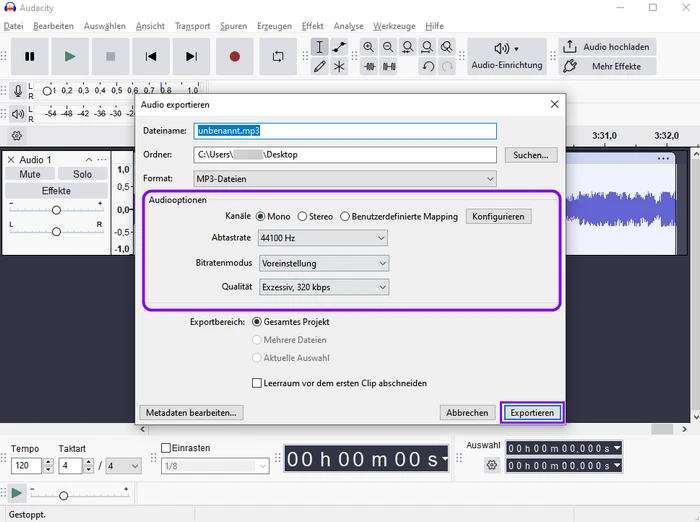Image resolution: width=700 pixels, height=522 pixels.
Task: Check Leerraum vor dem ersten Clip abschneiden
Action: coord(257,383)
